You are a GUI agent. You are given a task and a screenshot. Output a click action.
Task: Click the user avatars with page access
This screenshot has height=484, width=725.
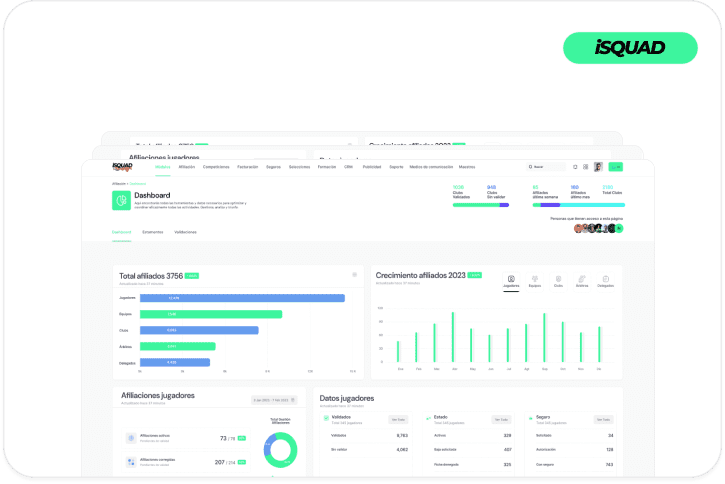tap(598, 228)
